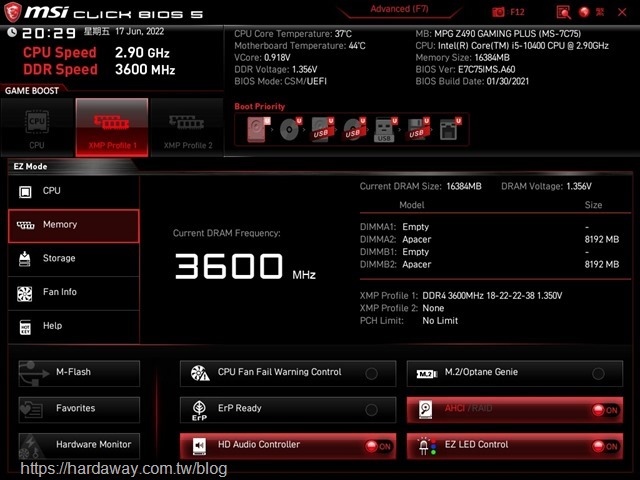Select the USB hard disk boot device
Screen dimensions: 640x480
click(322, 130)
